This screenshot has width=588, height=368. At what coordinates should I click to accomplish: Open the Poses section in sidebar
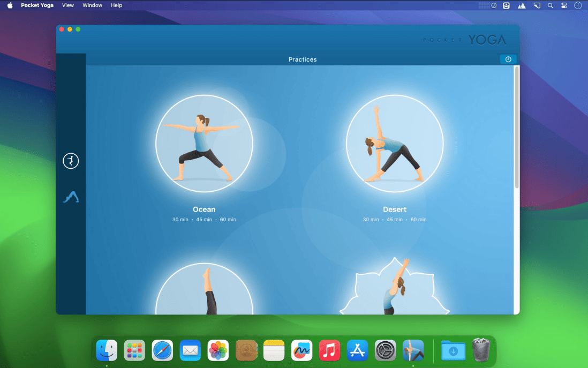(x=71, y=197)
